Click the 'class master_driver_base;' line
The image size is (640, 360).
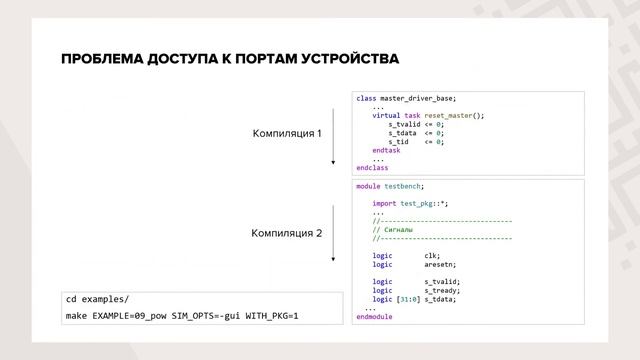point(406,98)
